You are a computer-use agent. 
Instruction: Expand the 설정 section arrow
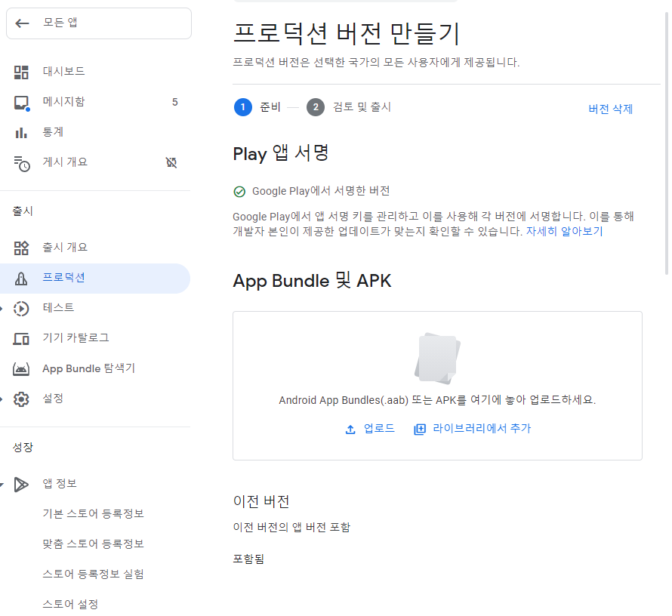(x=2, y=399)
